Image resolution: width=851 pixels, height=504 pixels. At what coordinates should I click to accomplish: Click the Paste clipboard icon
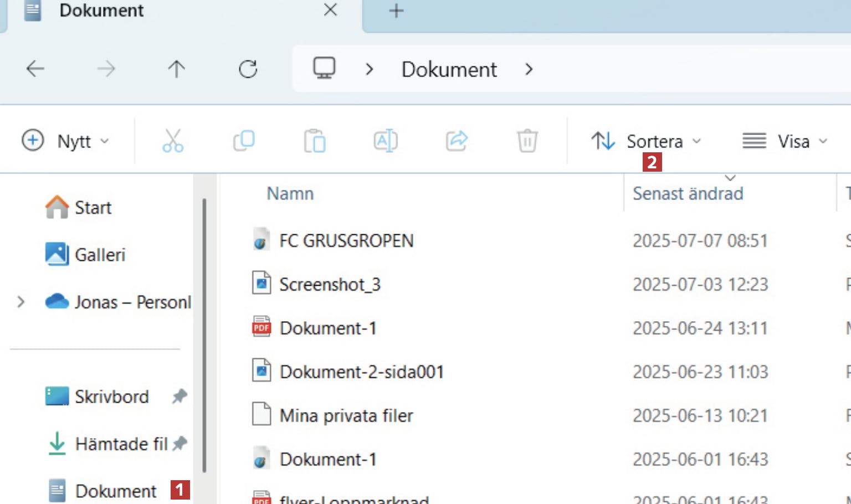(x=315, y=141)
